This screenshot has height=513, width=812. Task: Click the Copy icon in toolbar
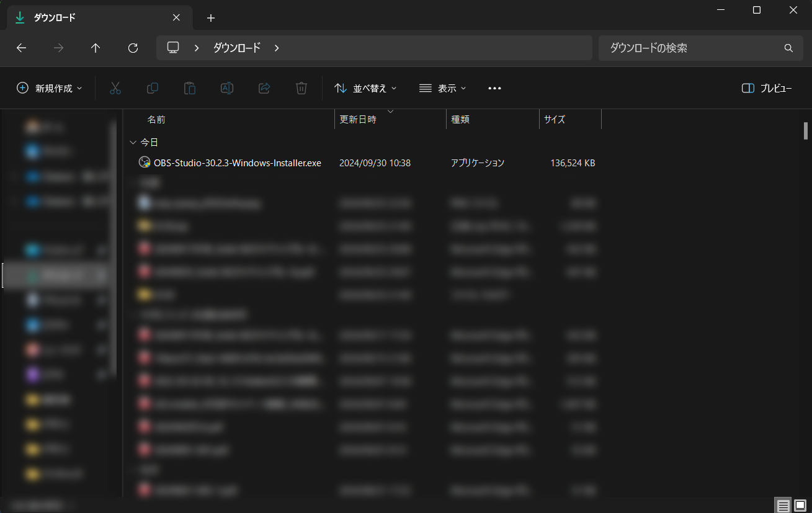(x=153, y=88)
